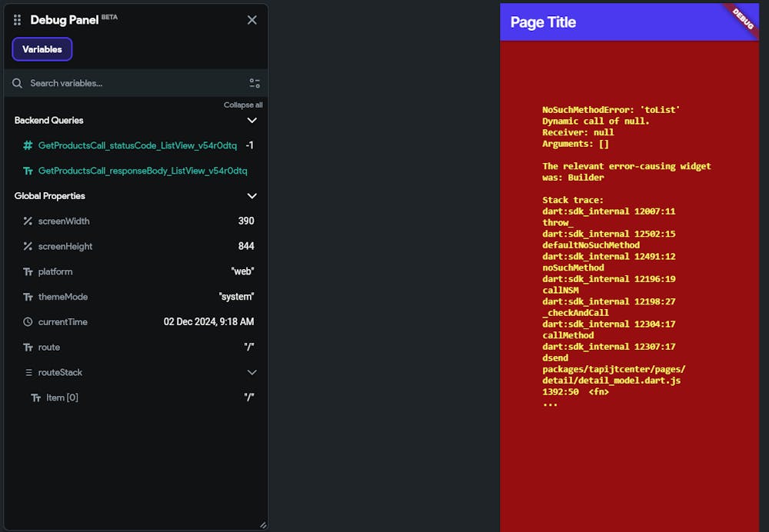Select the Item [0] entry under routeStack

(136, 398)
